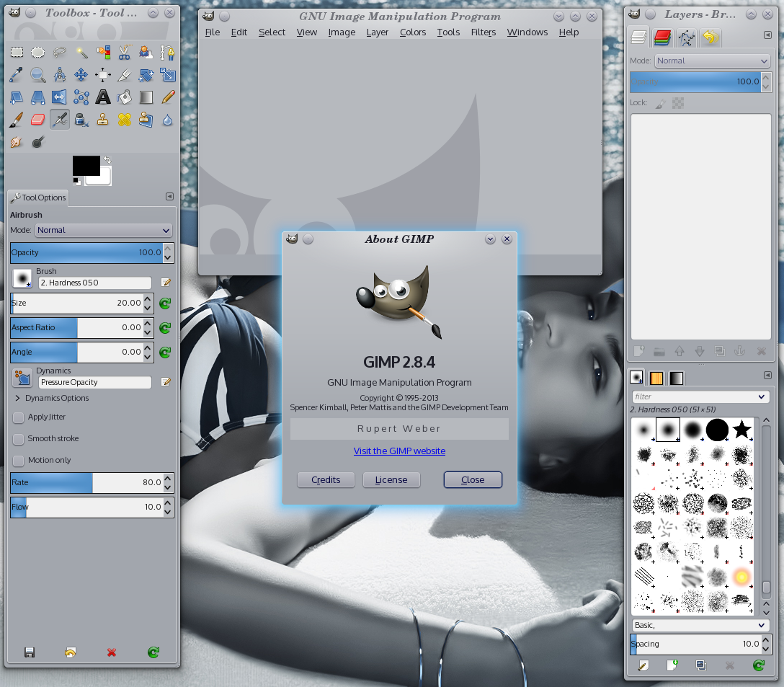
Task: Select the Fuzzy Select magic wand tool
Action: (81, 52)
